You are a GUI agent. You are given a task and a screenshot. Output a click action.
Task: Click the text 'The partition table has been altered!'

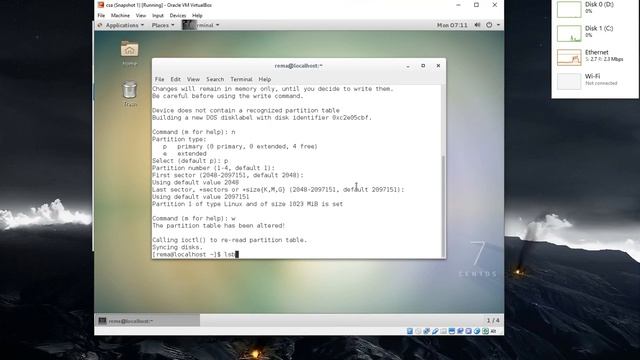pos(218,226)
